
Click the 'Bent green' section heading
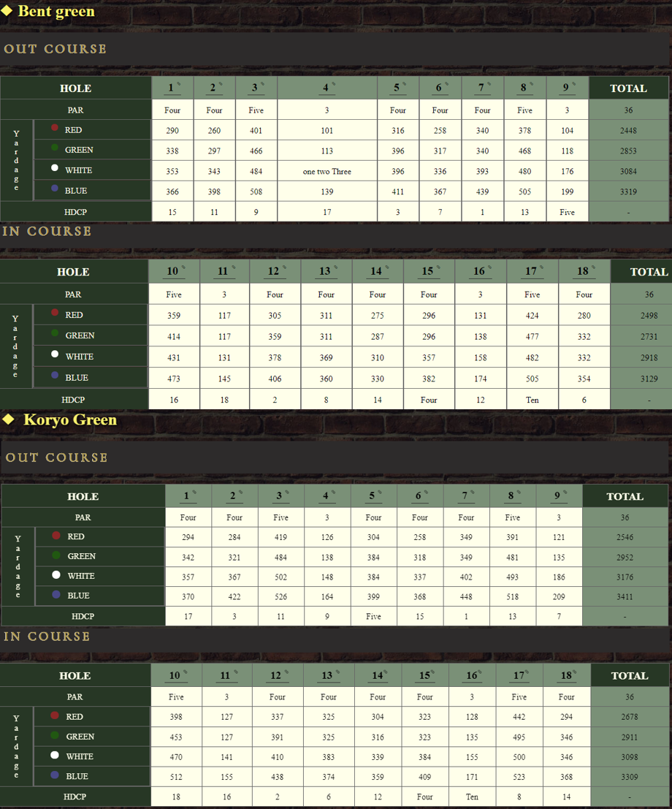pyautogui.click(x=56, y=12)
